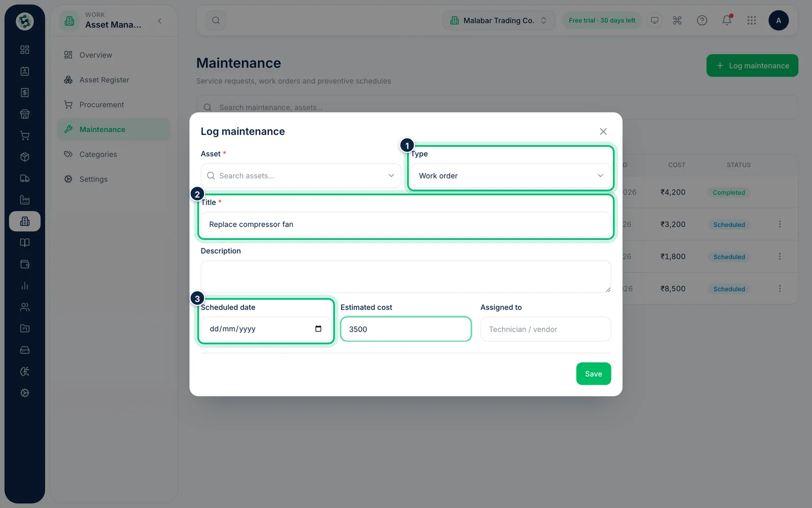Open row actions menu for the ₹3,200 row
The image size is (812, 508).
(780, 224)
